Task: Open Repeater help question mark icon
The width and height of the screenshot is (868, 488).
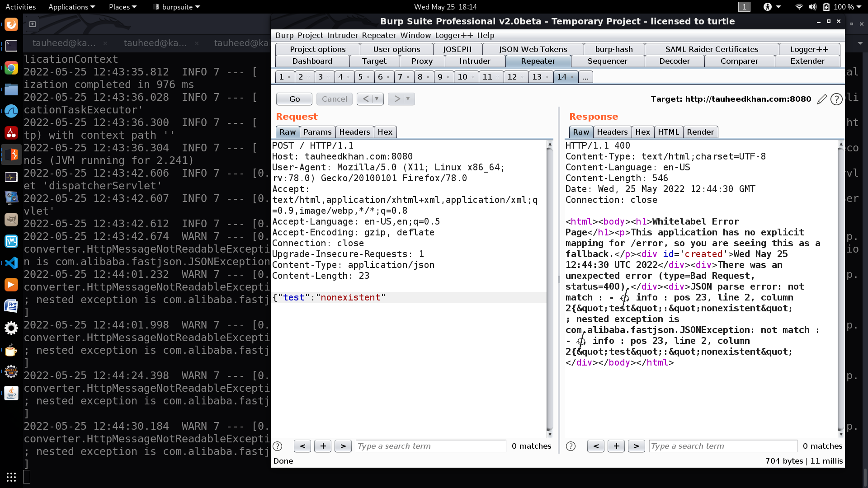Action: pyautogui.click(x=836, y=99)
